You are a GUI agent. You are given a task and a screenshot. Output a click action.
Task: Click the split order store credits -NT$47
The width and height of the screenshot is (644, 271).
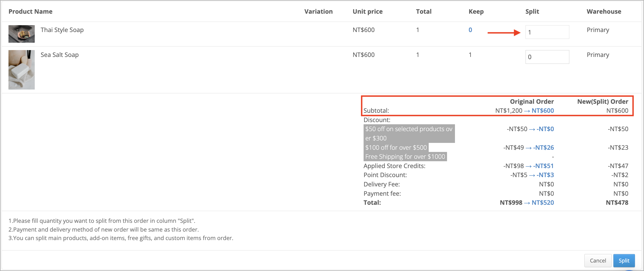point(618,166)
